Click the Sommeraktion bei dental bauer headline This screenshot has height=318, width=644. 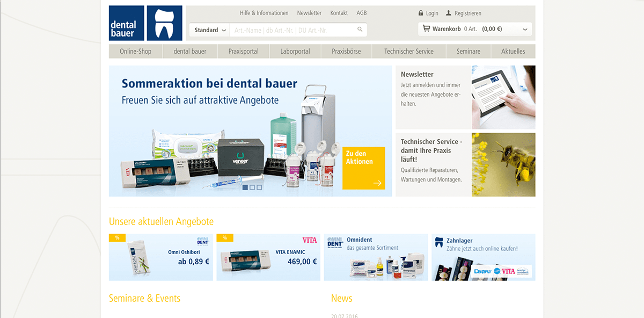(x=209, y=83)
